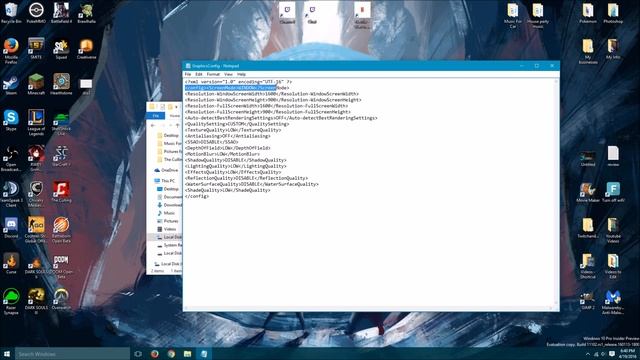
Task: Select the Battleborn Open Beta shortcut
Action: point(61,230)
